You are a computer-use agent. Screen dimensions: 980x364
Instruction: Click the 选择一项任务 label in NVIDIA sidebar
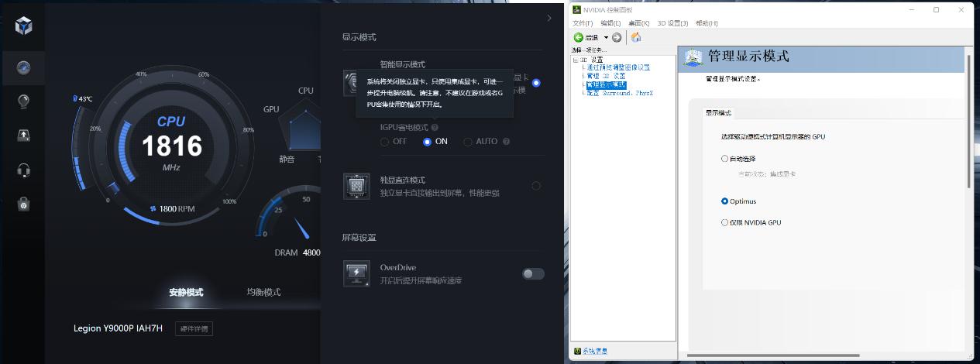(589, 50)
